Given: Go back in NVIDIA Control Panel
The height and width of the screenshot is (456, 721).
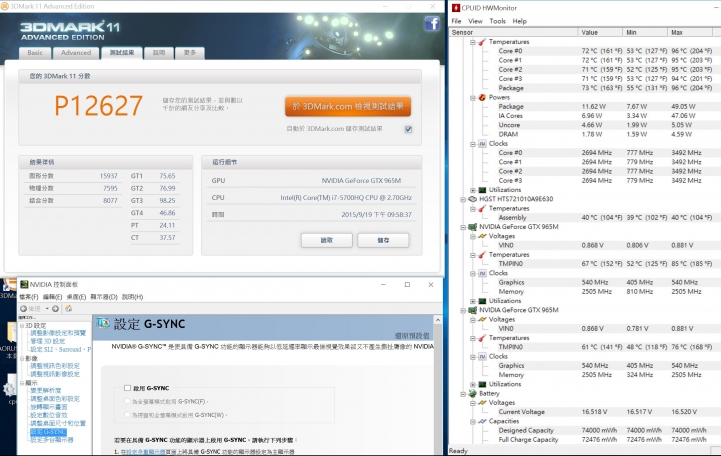Looking at the screenshot, I should pos(23,309).
